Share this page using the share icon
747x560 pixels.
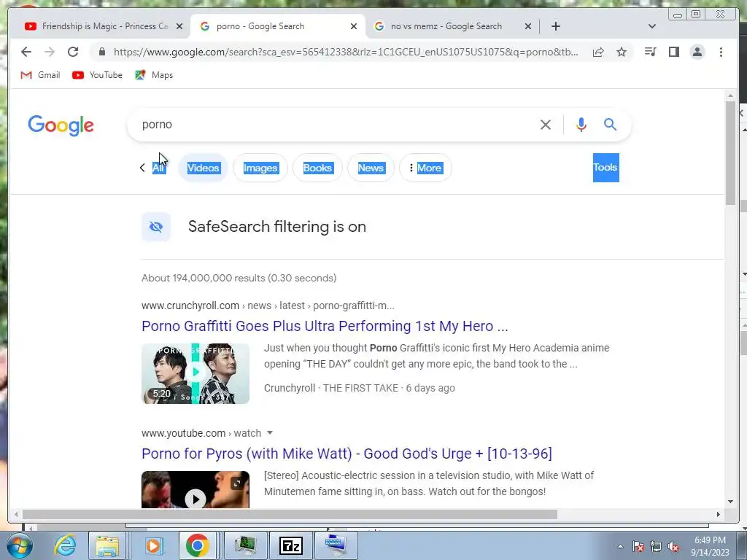(598, 52)
